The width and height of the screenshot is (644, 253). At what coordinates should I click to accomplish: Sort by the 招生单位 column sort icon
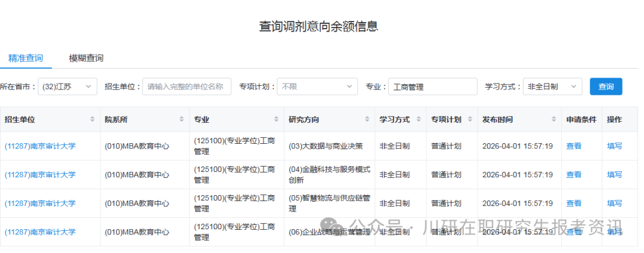pos(92,119)
